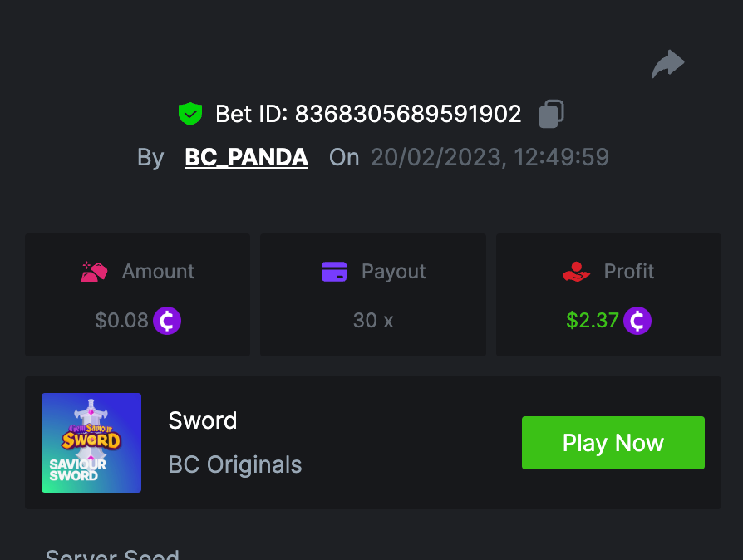743x560 pixels.
Task: Click the red Profit hand icon
Action: pos(576,272)
